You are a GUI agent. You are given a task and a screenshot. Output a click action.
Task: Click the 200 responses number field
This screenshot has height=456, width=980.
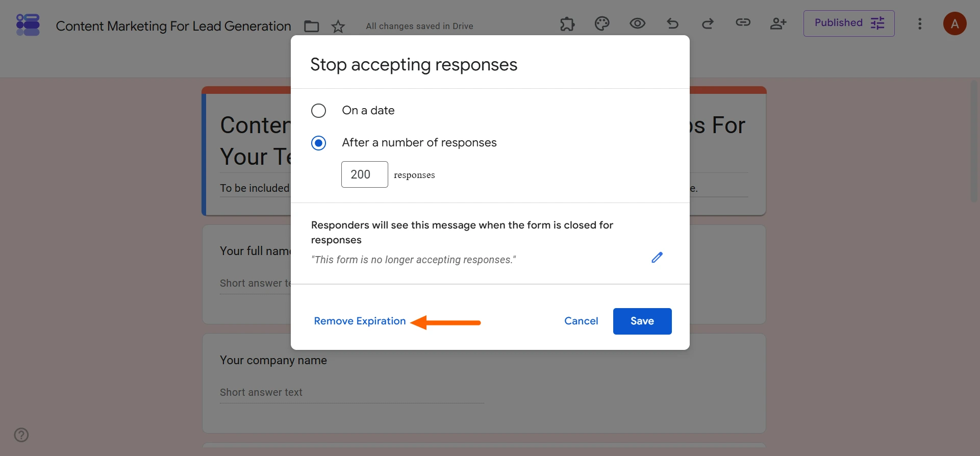coord(364,174)
